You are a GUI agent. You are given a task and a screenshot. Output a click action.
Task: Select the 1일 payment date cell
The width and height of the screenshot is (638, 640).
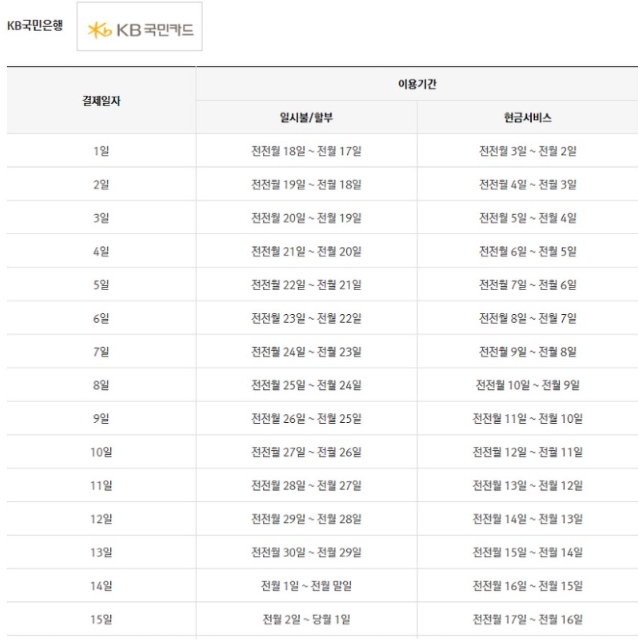(101, 151)
